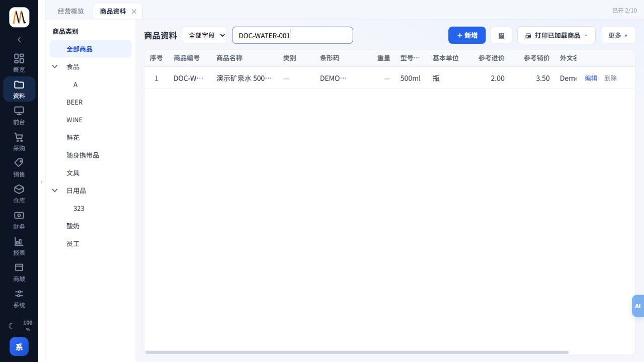Click the 500ml model cell
Image resolution: width=644 pixels, height=362 pixels.
tap(411, 78)
